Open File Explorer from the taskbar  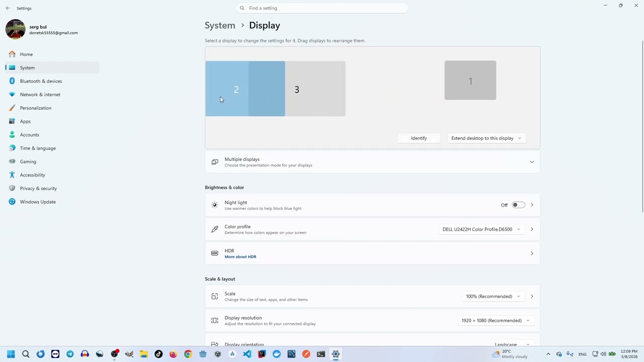pyautogui.click(x=143, y=354)
